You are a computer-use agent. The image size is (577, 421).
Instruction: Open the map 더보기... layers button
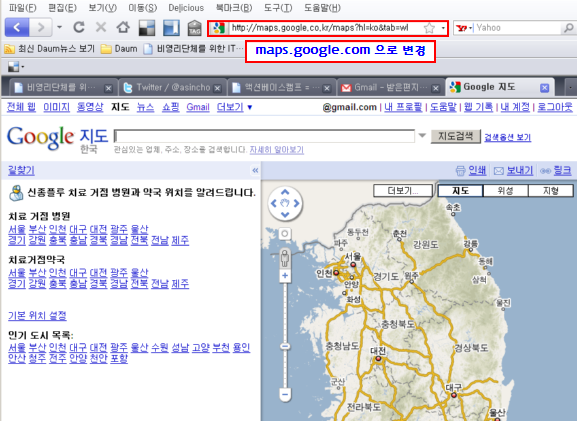tap(403, 191)
